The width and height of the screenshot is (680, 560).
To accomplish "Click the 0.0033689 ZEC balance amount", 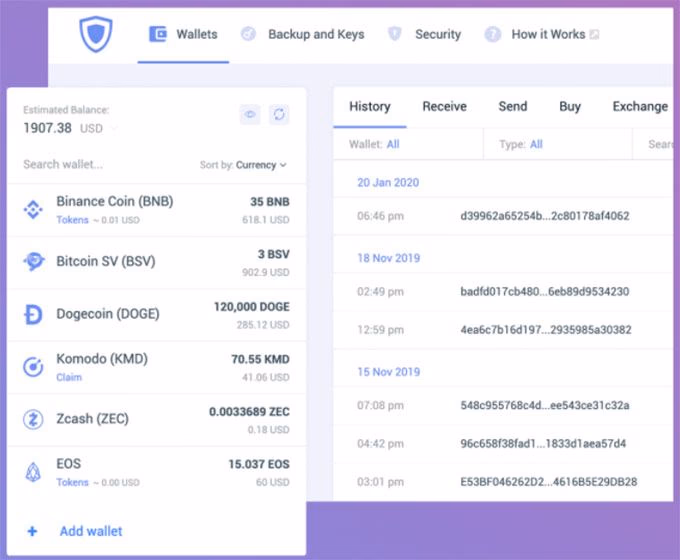I will (249, 412).
